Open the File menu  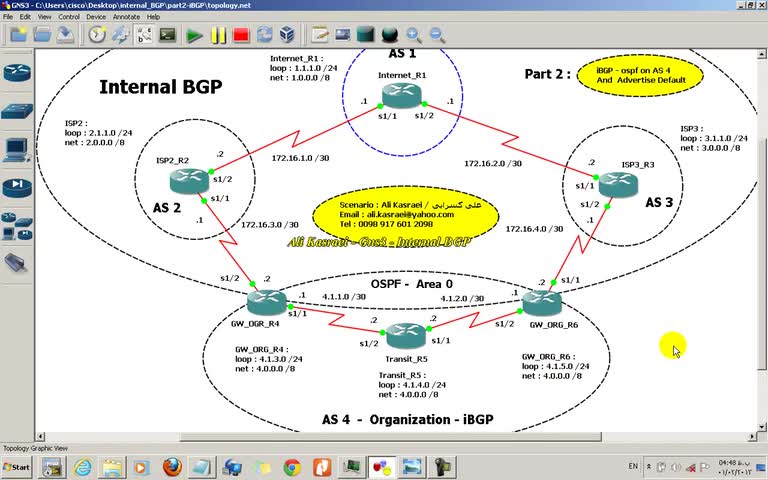tap(8, 17)
